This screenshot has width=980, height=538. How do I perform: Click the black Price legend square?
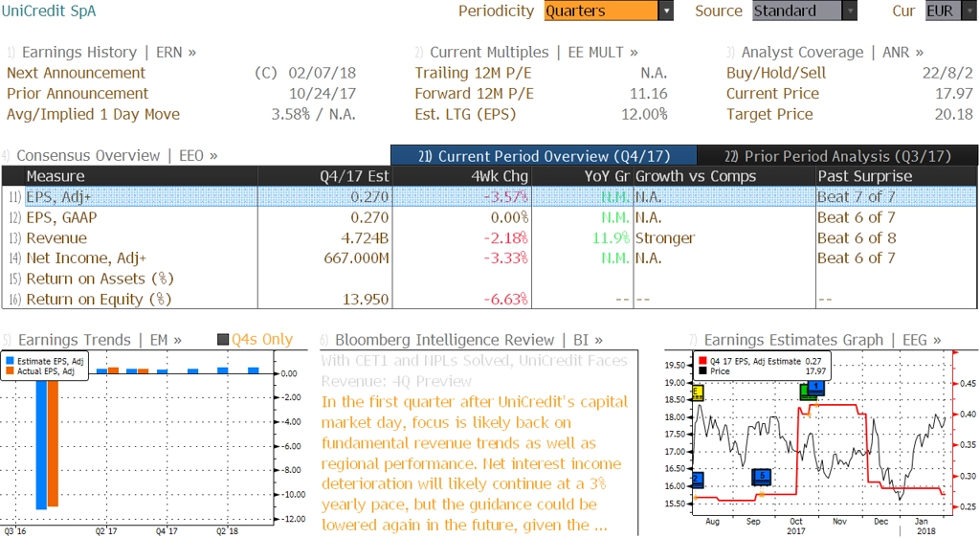click(702, 371)
